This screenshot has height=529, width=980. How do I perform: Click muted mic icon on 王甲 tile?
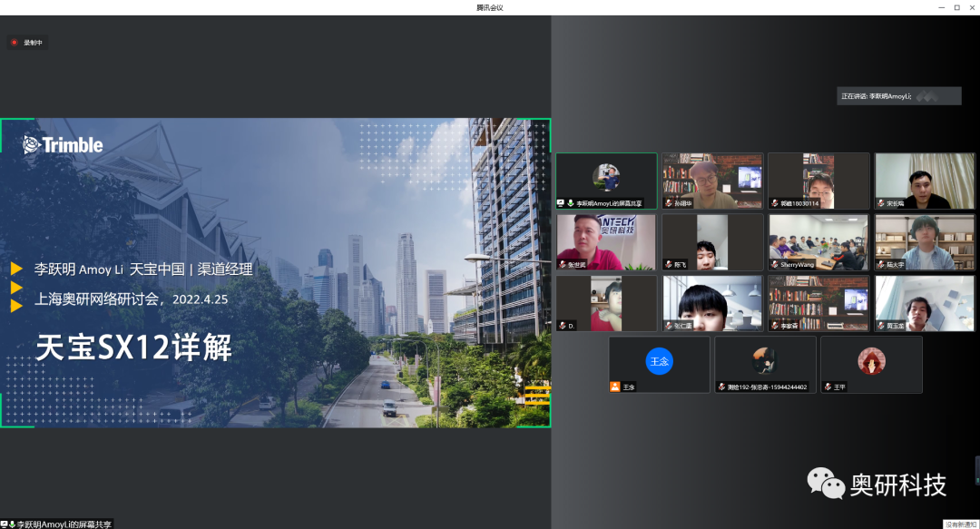pyautogui.click(x=828, y=387)
